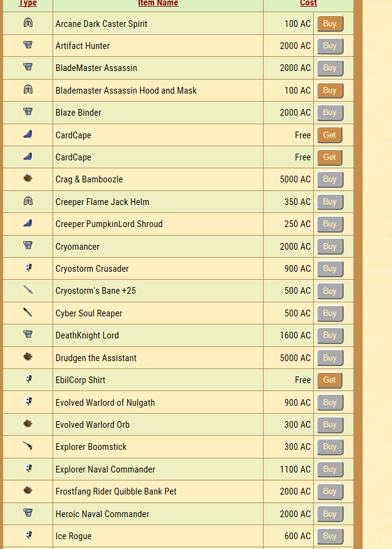Click Buy for Blaze Binder

point(330,113)
